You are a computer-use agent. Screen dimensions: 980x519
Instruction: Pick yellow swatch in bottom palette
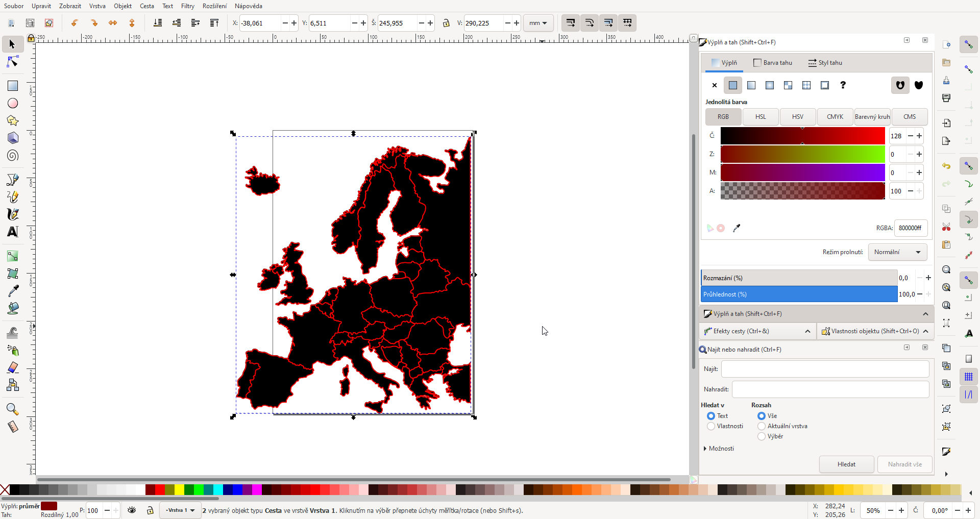click(x=180, y=490)
